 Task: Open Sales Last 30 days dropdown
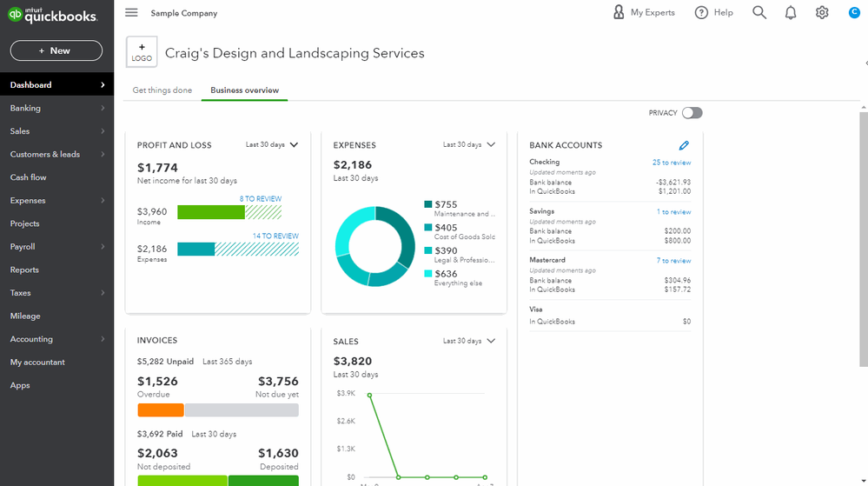[468, 341]
